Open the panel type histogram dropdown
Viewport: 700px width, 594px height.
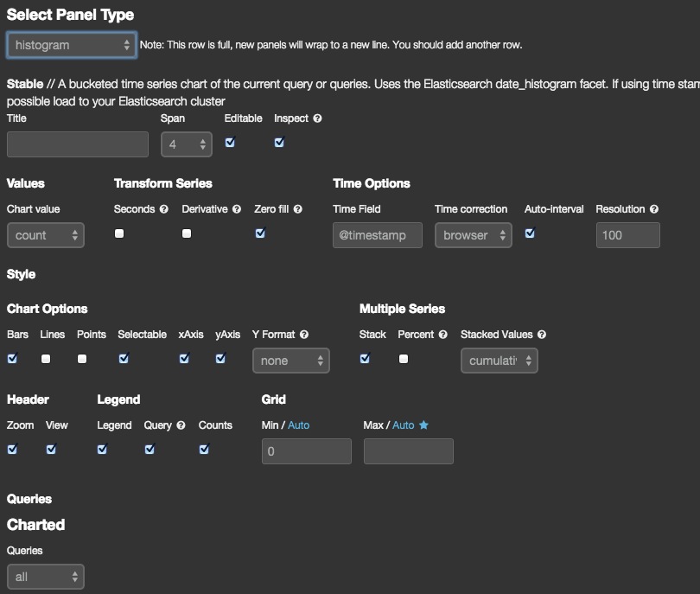pyautogui.click(x=72, y=45)
